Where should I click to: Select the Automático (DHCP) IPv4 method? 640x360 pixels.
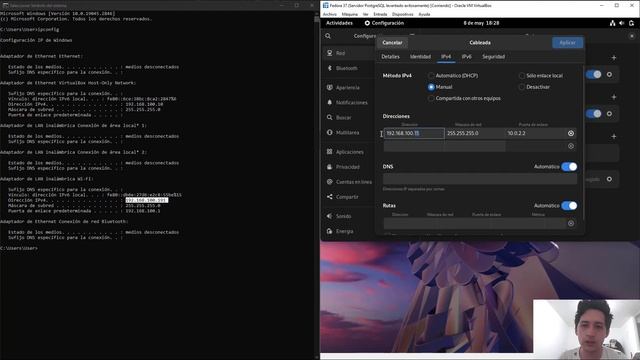pos(453,76)
